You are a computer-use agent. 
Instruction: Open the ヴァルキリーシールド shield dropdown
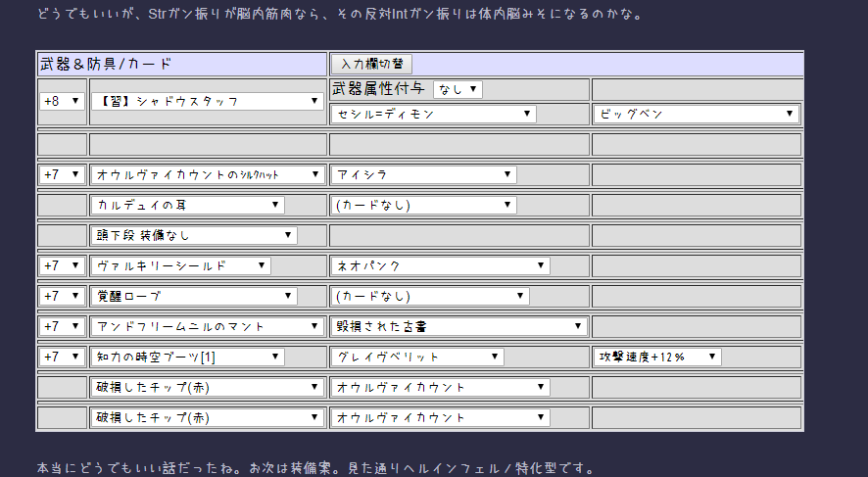click(181, 266)
